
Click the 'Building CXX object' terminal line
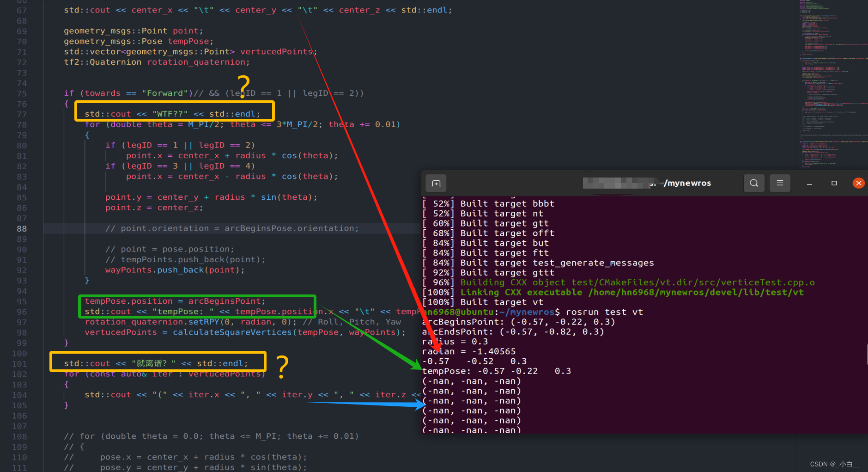(619, 282)
